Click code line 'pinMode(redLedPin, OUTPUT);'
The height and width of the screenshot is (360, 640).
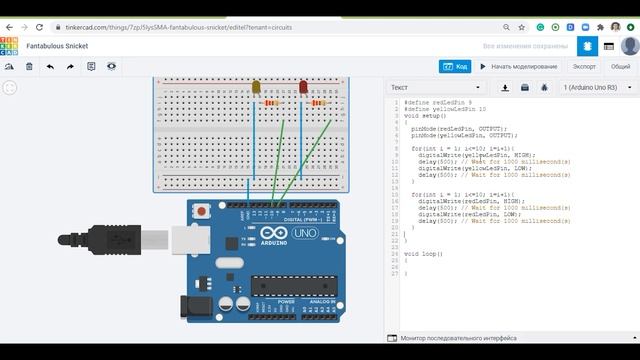[x=459, y=129]
